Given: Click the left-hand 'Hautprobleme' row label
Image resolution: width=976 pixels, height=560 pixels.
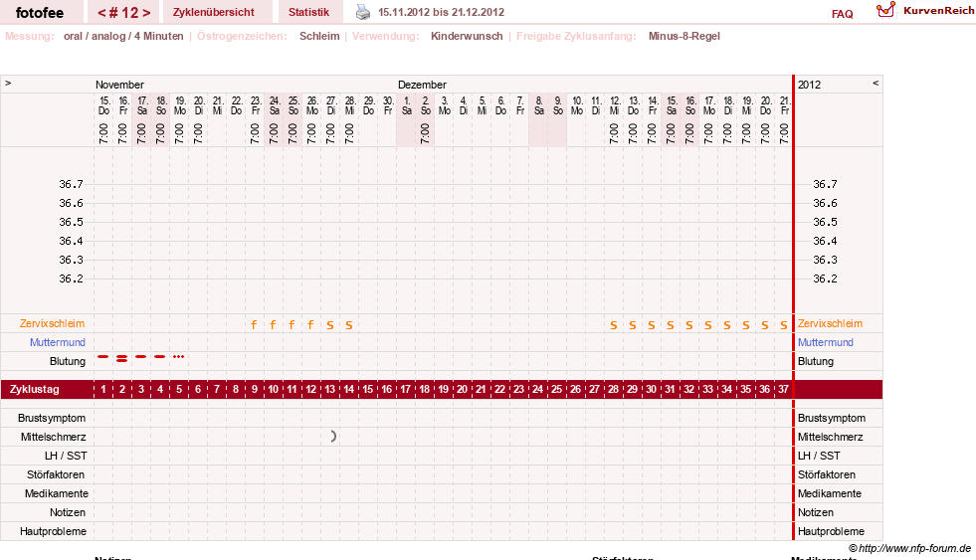Looking at the screenshot, I should pos(53,531).
